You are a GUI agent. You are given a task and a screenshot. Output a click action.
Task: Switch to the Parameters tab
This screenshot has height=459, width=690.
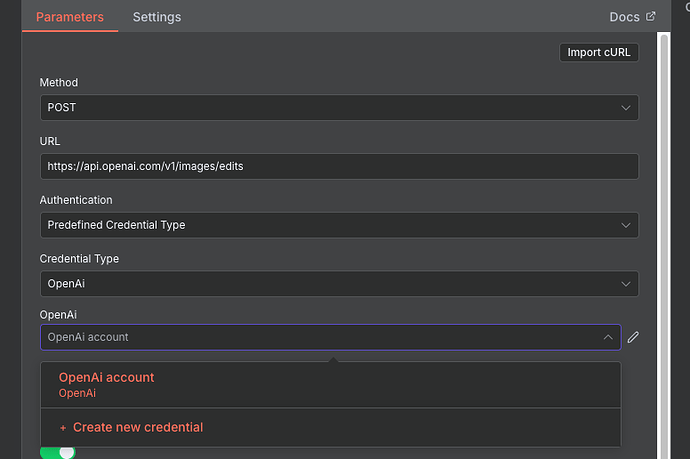pyautogui.click(x=70, y=17)
